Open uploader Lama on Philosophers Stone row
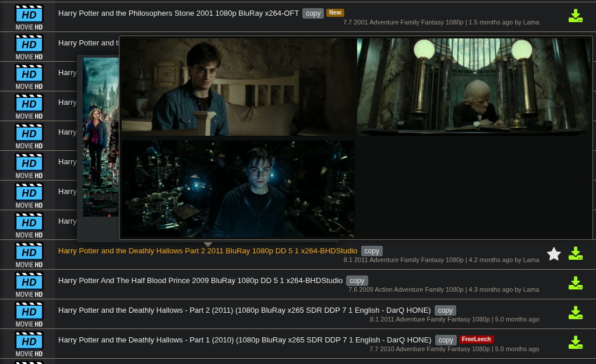This screenshot has width=596, height=364. pyautogui.click(x=531, y=22)
